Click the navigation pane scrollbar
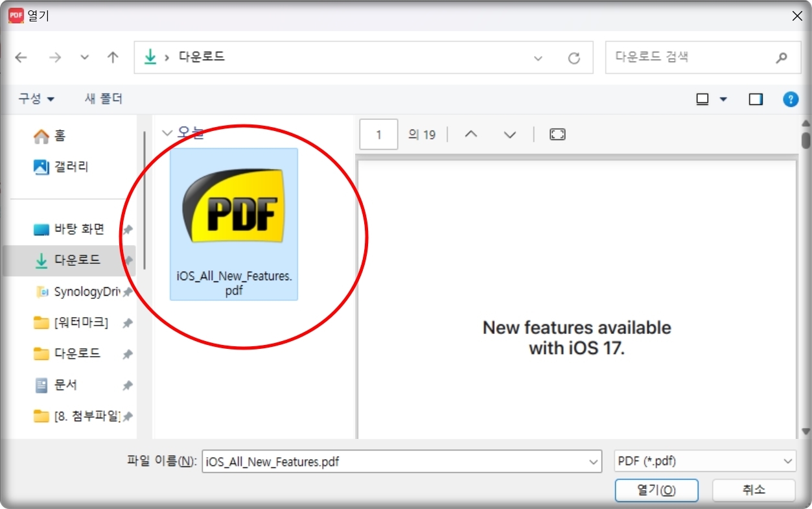 (x=145, y=201)
